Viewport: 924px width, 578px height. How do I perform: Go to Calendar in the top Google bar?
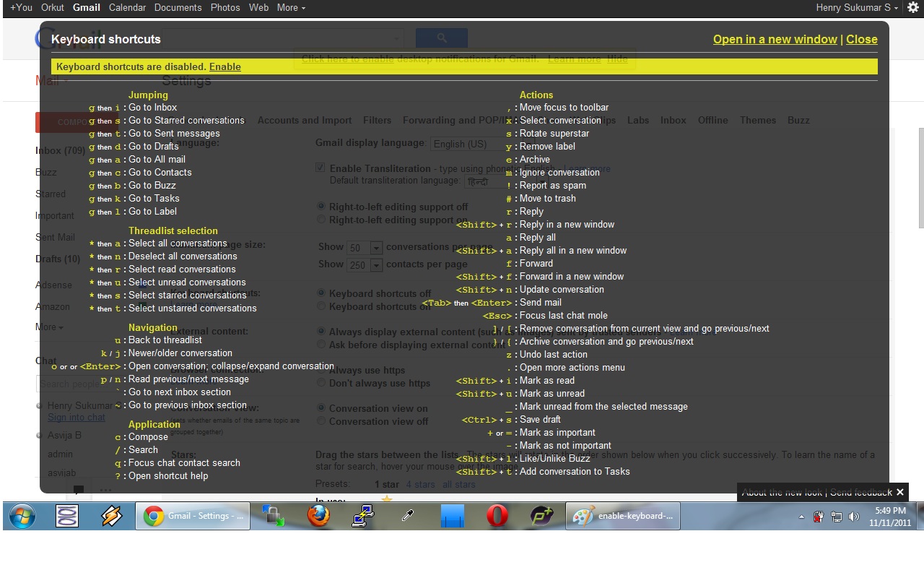[127, 8]
